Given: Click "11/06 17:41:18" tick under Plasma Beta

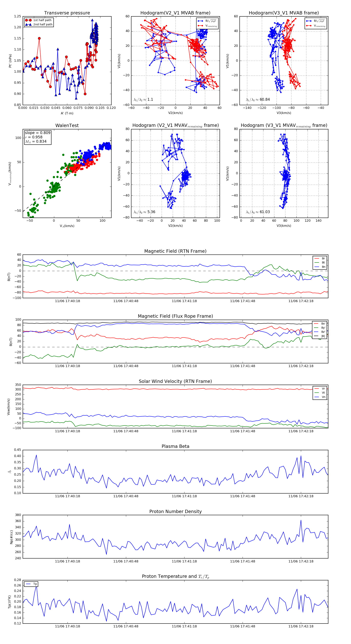Looking at the screenshot, I should coord(184,496).
